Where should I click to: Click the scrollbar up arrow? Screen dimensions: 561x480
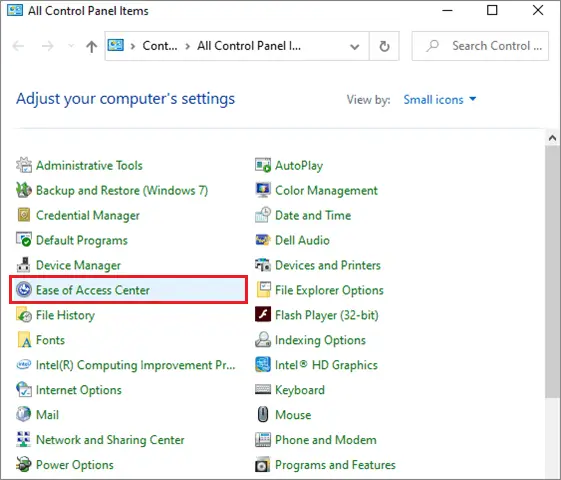point(552,138)
